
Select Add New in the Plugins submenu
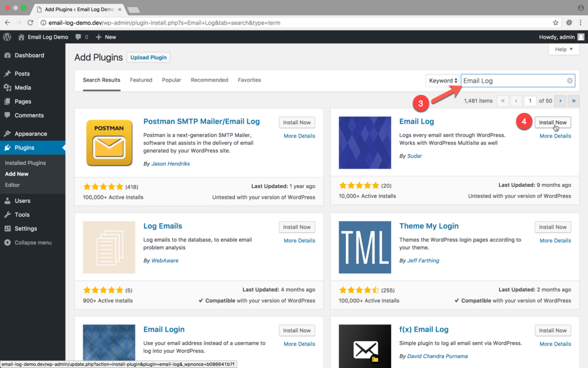click(x=17, y=174)
